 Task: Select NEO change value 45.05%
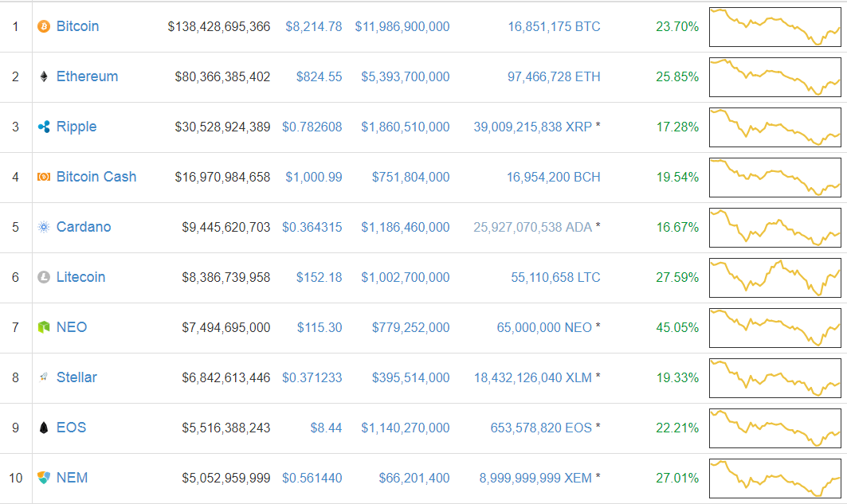coord(677,327)
